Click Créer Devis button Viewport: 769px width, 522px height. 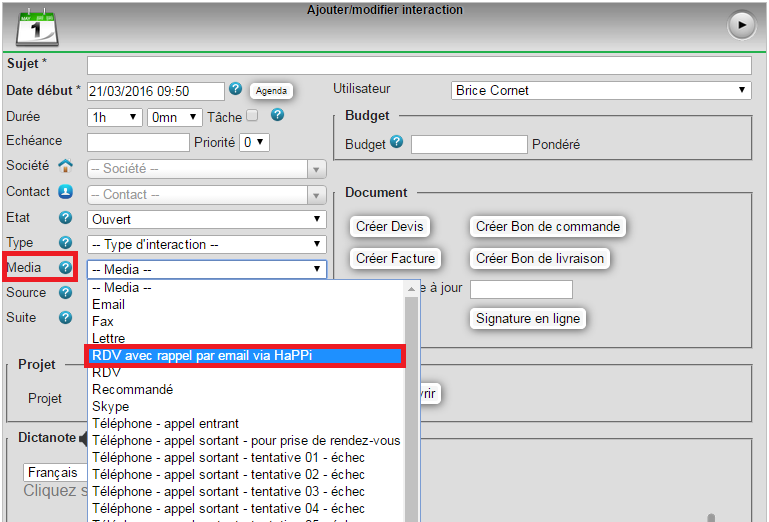click(389, 227)
